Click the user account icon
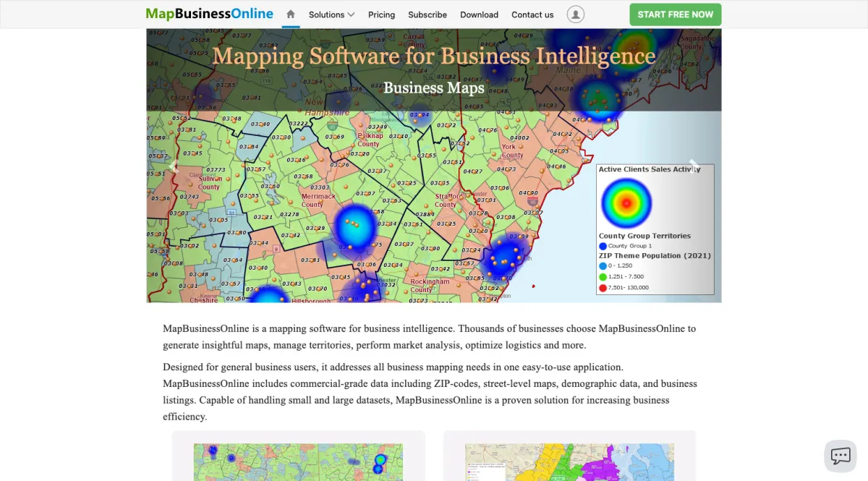The height and width of the screenshot is (481, 868). 576,14
